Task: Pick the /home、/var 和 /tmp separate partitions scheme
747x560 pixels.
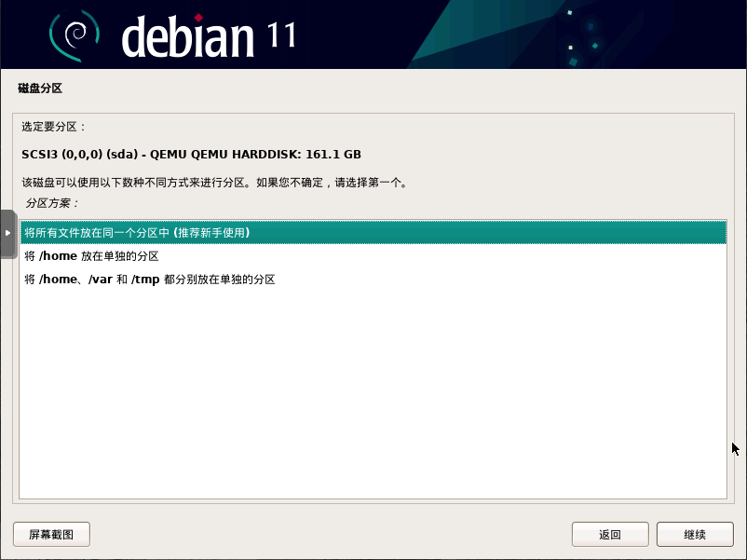Action: pyautogui.click(x=373, y=280)
